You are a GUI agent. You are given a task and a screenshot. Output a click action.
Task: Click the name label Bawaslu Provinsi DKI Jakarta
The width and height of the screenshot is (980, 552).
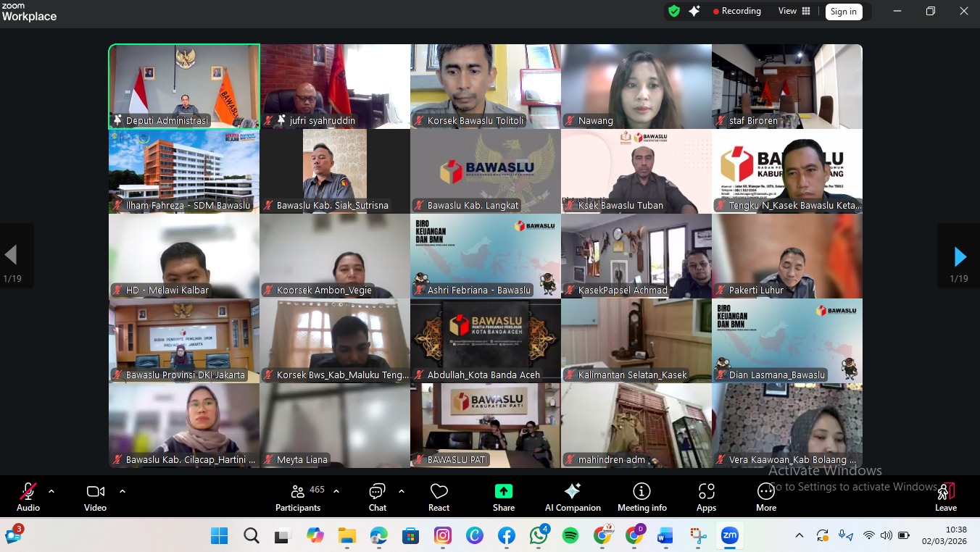pos(186,375)
